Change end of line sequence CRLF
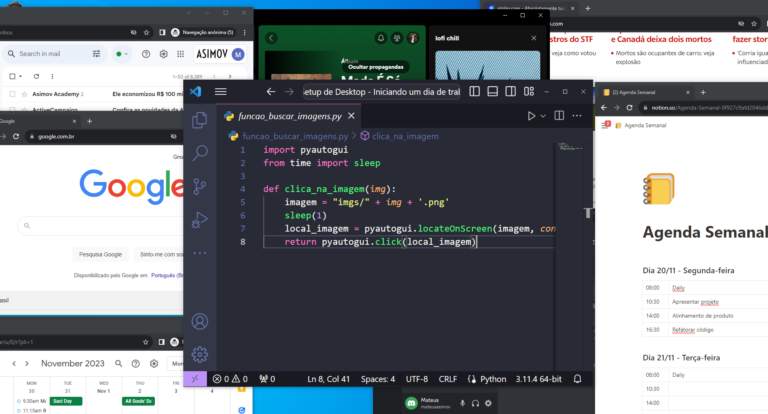 448,379
